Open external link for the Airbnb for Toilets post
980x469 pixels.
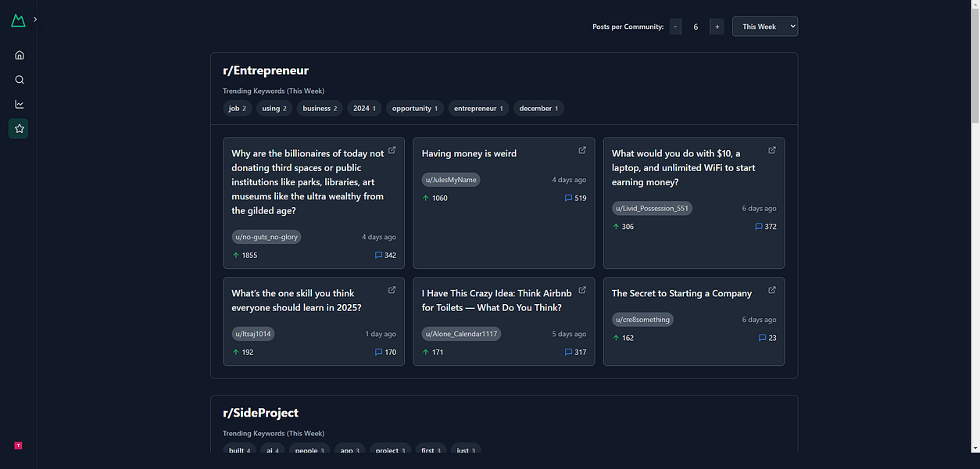(582, 290)
